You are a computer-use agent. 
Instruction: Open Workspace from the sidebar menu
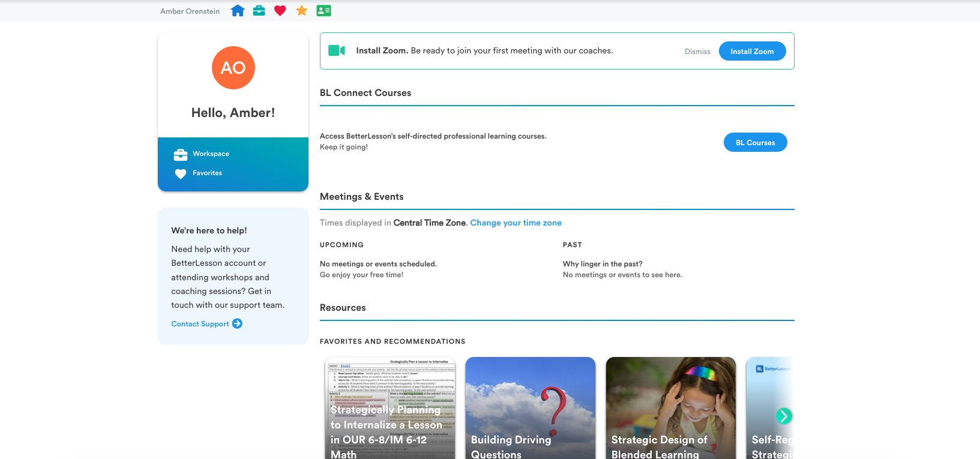pos(211,154)
